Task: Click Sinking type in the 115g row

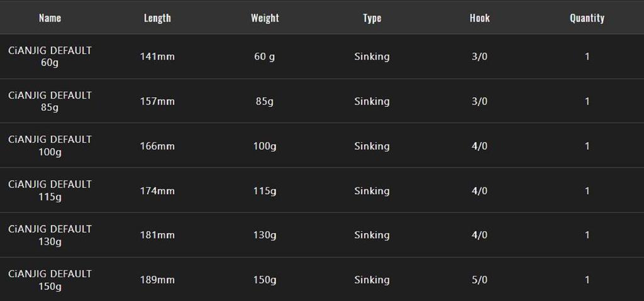Action: pyautogui.click(x=372, y=190)
